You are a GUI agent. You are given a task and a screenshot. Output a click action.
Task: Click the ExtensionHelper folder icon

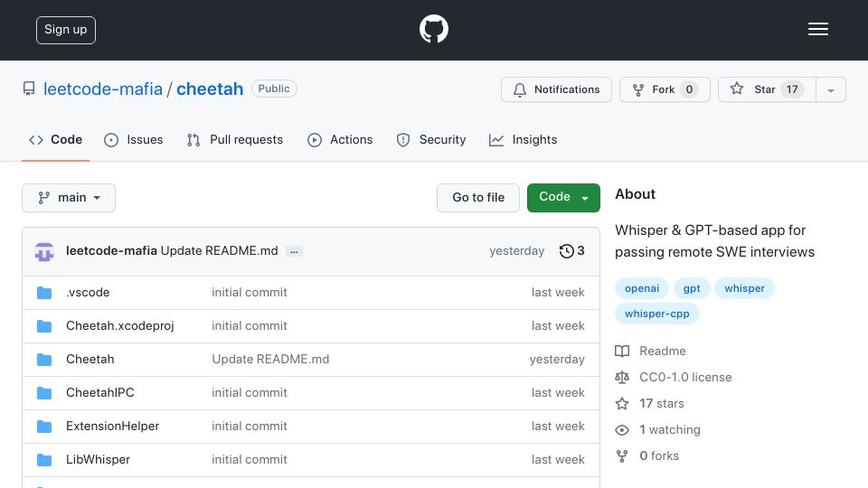point(44,427)
